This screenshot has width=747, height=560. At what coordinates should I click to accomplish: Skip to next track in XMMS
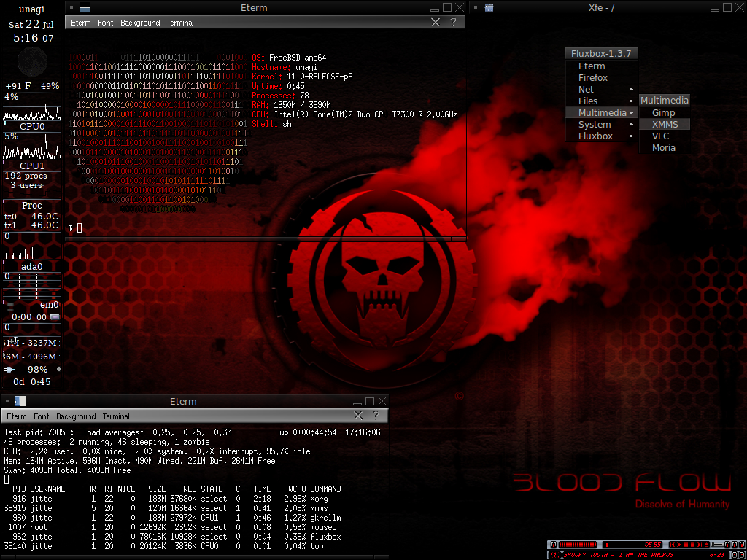click(x=700, y=545)
